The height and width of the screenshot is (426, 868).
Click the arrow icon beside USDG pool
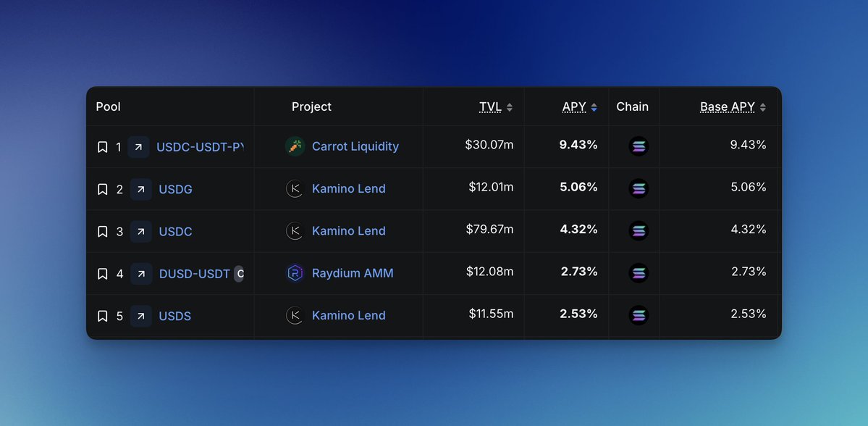tap(141, 189)
